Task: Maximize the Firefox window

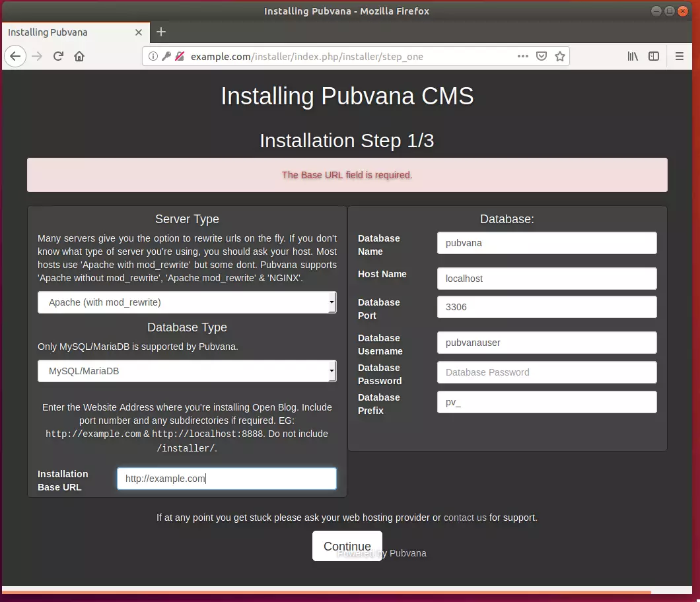Action: tap(669, 11)
